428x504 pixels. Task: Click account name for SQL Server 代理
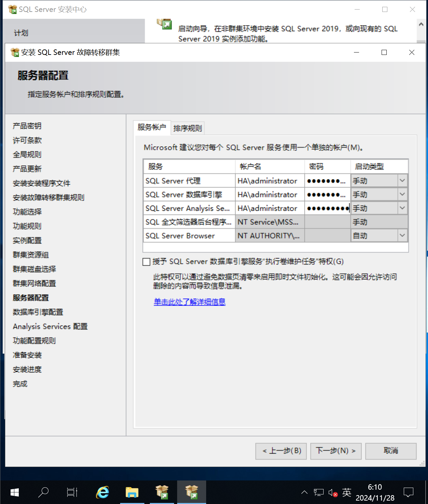pyautogui.click(x=270, y=181)
